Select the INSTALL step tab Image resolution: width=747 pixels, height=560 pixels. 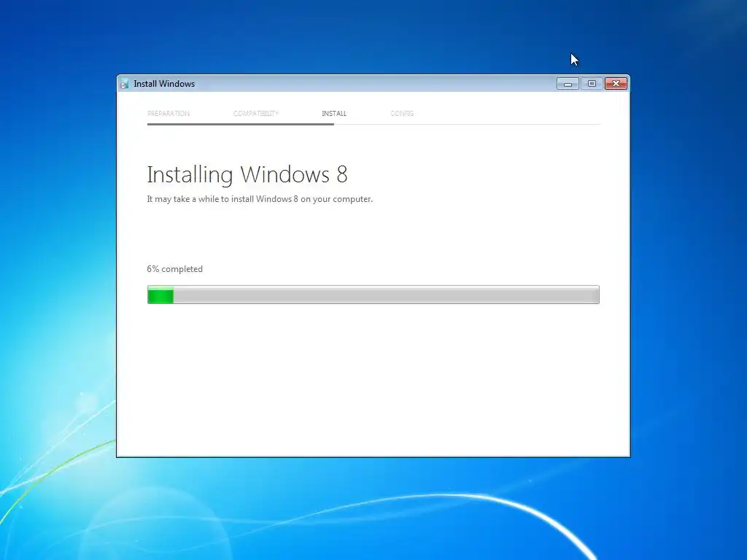pos(334,113)
